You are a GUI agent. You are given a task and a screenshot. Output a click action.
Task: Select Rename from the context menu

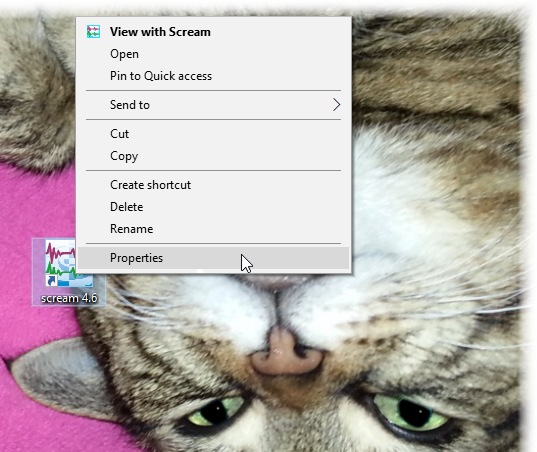click(x=213, y=229)
